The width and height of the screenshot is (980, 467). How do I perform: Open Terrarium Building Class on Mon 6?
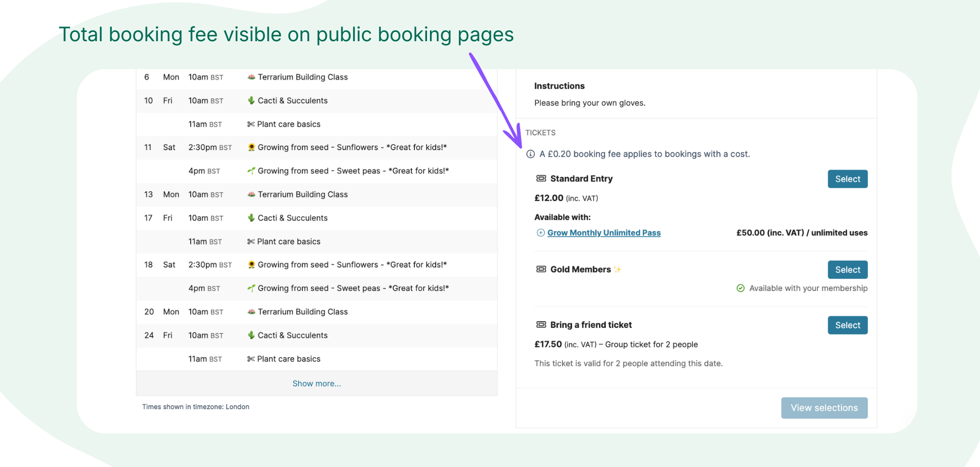(302, 77)
